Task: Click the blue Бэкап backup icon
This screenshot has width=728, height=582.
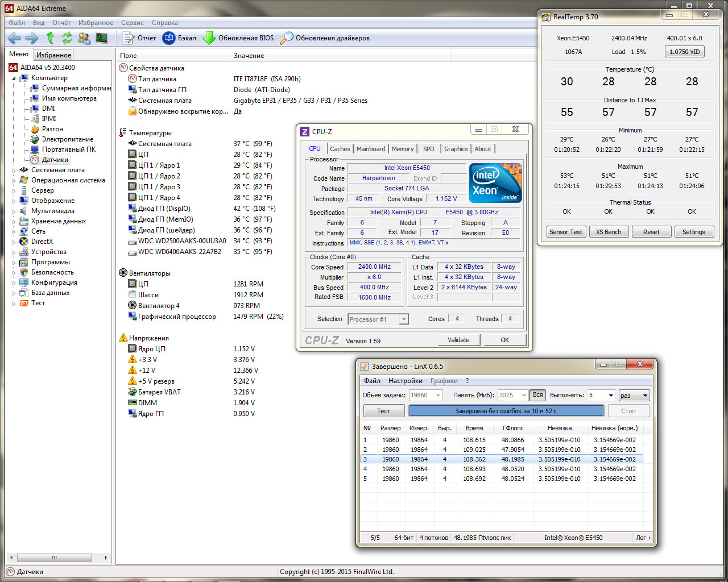Action: pyautogui.click(x=169, y=38)
